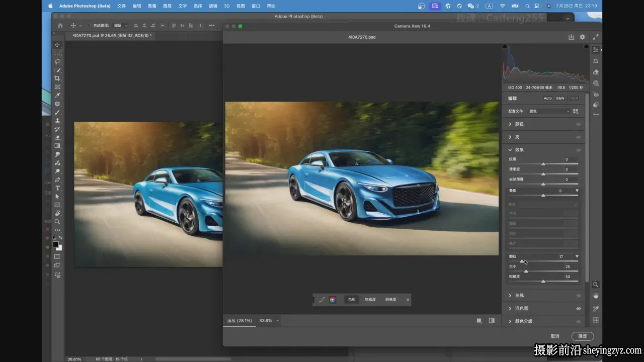Toggle visibility of 颜色 panel
The image size is (644, 362).
pos(578,124)
